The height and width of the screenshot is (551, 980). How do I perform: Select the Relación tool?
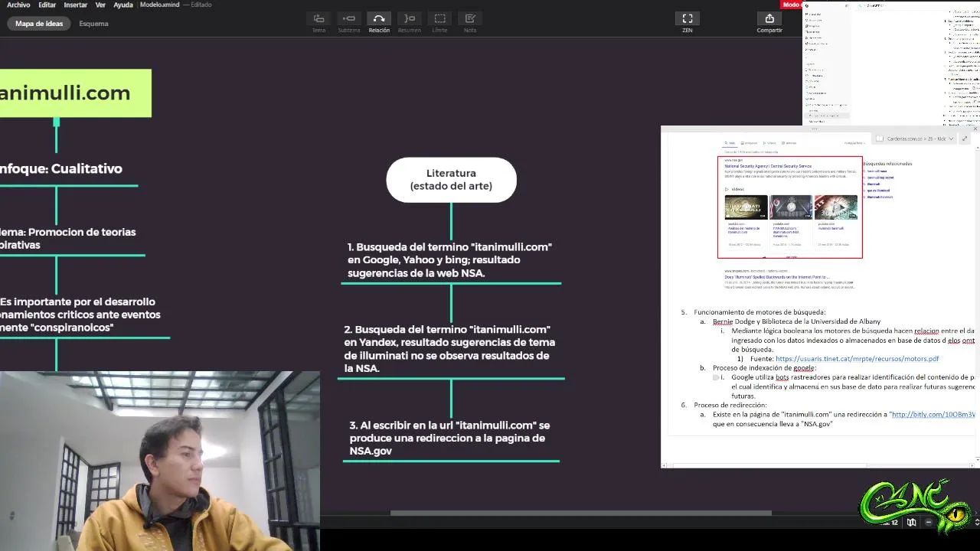[x=379, y=18]
